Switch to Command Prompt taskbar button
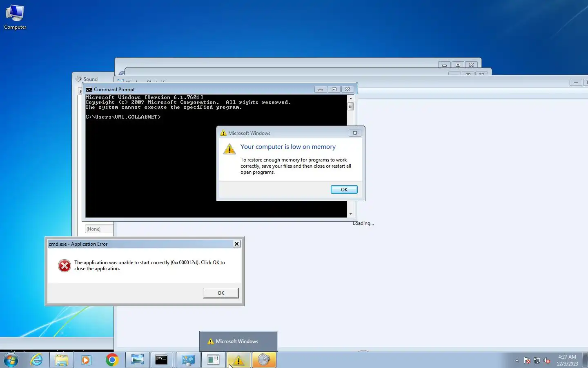 click(x=162, y=360)
